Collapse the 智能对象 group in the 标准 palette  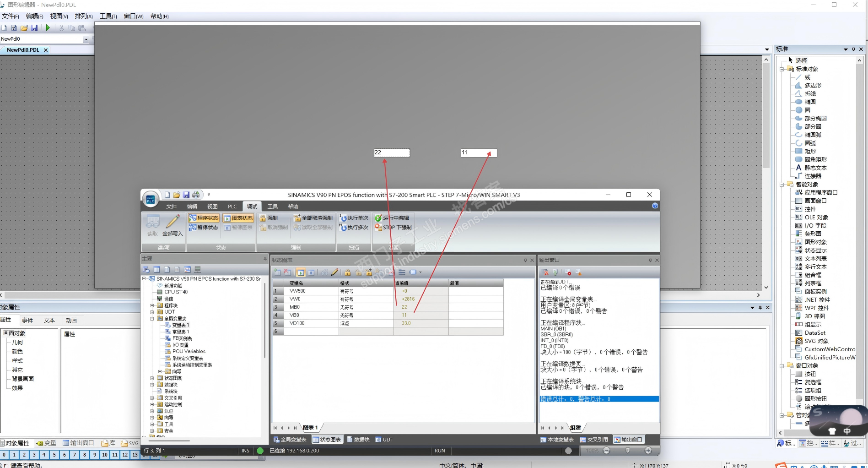click(782, 185)
